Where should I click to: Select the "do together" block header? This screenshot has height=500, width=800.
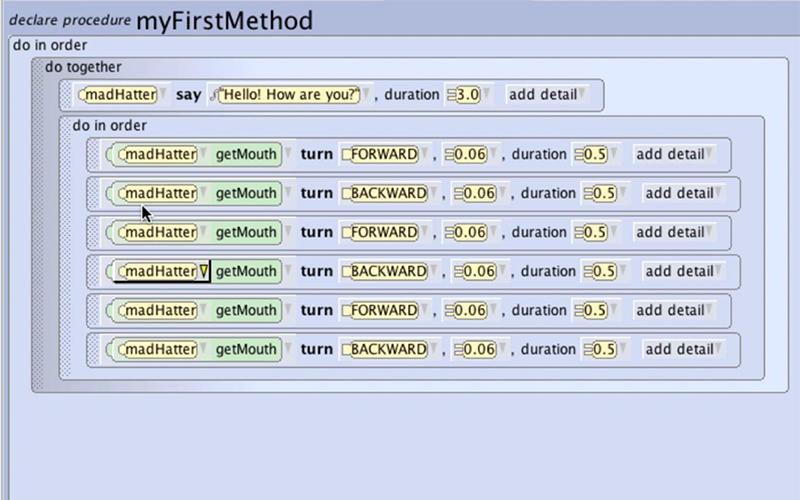tap(83, 67)
